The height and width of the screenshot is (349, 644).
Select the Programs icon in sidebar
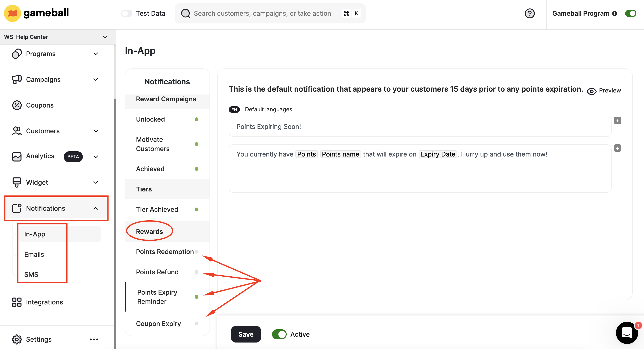tap(17, 54)
